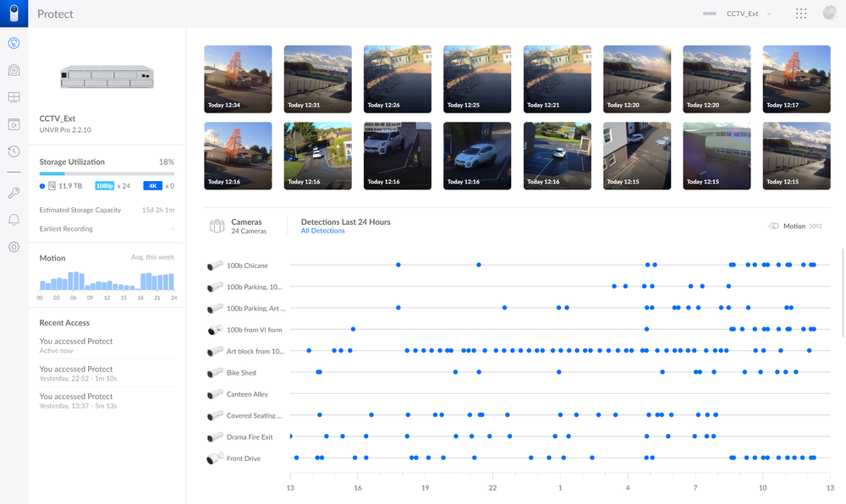Open the UniFi apps grid launcher
This screenshot has height=504, width=846.
tap(801, 14)
